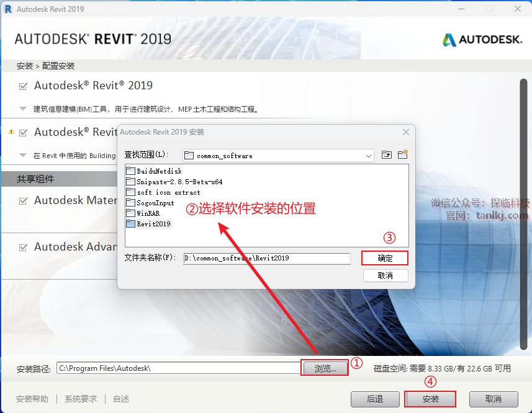The image size is (532, 413).
Task: Click the installer vertical scrollbar
Action: (523, 213)
